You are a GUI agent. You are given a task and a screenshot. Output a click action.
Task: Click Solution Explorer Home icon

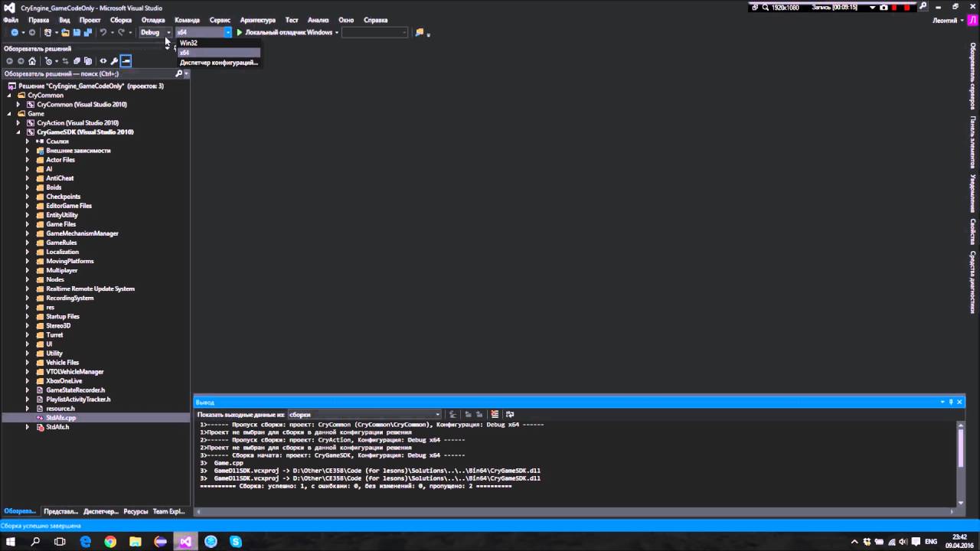[32, 61]
